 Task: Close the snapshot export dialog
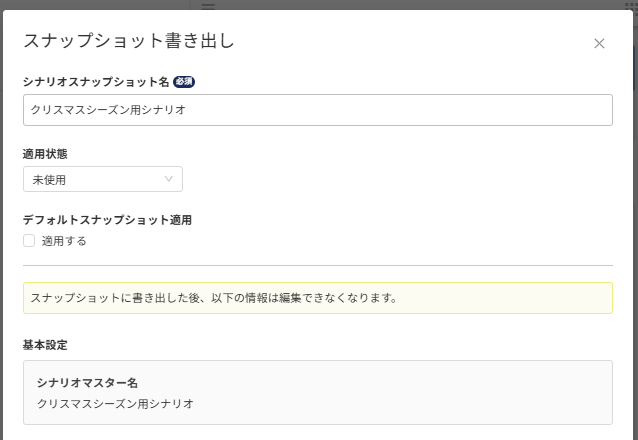pos(599,44)
